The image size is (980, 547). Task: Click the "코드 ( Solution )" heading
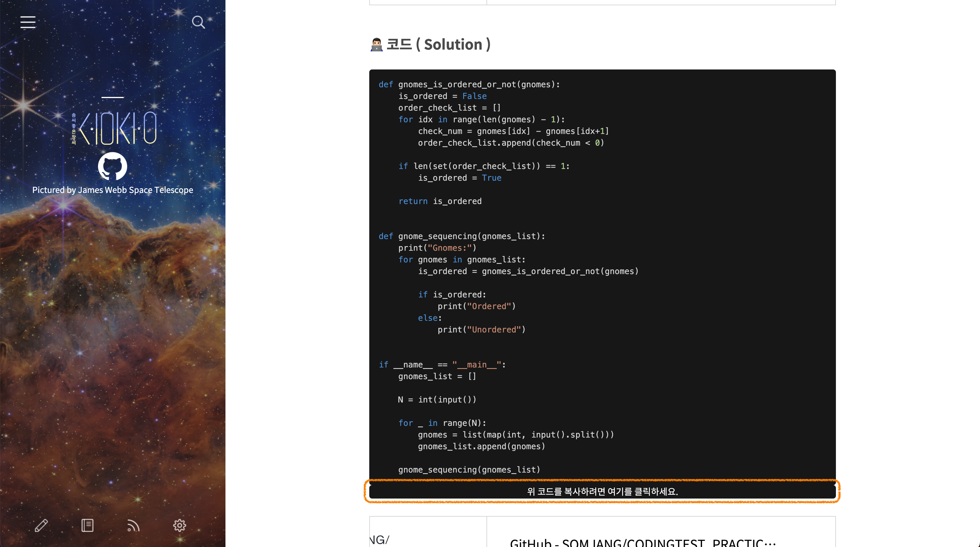[438, 45]
